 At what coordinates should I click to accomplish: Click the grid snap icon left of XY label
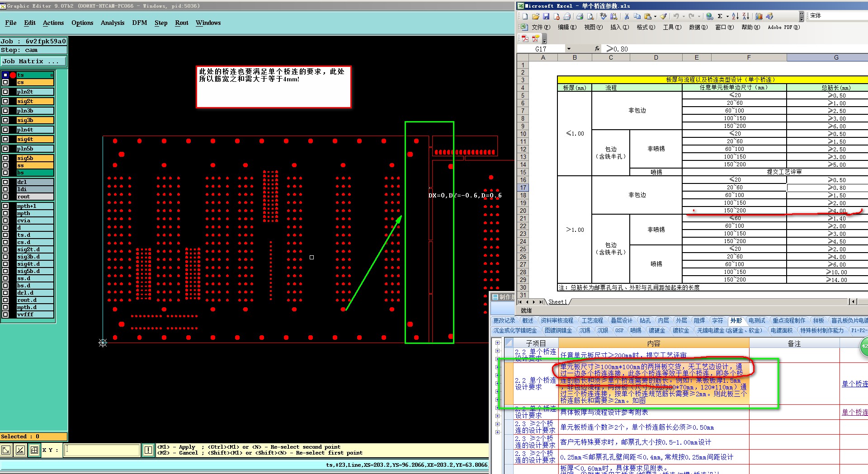point(34,450)
